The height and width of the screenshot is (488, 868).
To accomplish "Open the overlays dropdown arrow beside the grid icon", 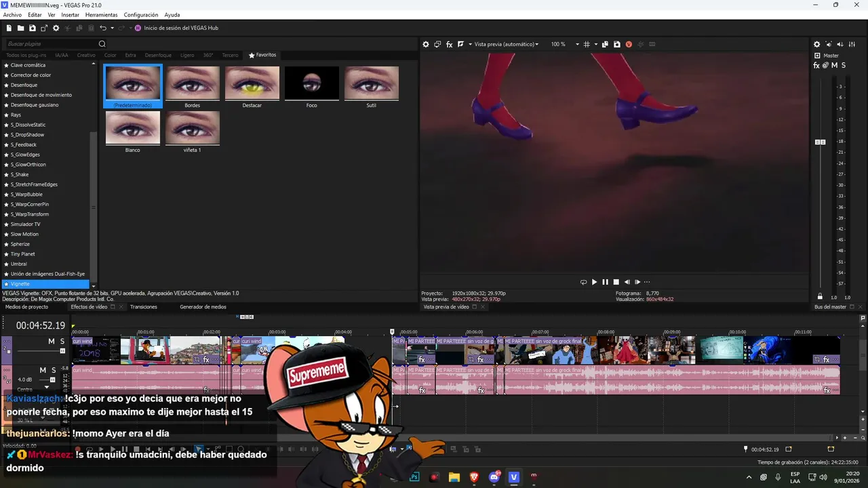I will (x=595, y=44).
